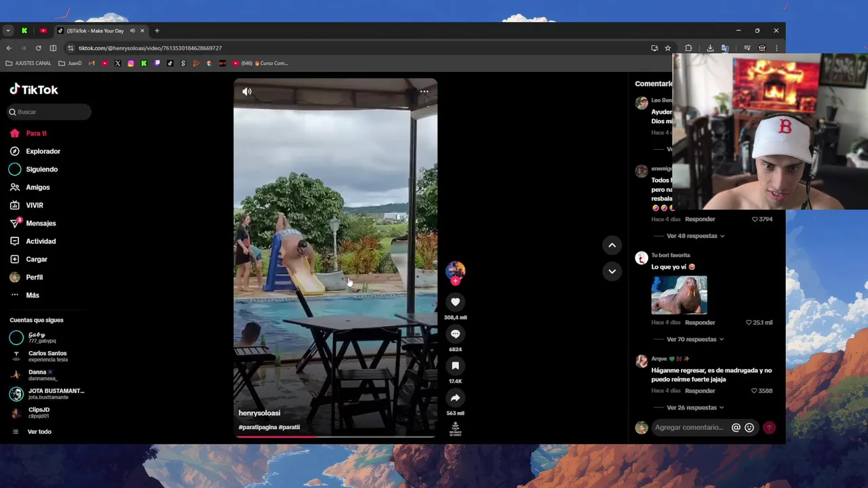The height and width of the screenshot is (488, 868).
Task: Seek using the video progress bar
Action: pyautogui.click(x=336, y=436)
